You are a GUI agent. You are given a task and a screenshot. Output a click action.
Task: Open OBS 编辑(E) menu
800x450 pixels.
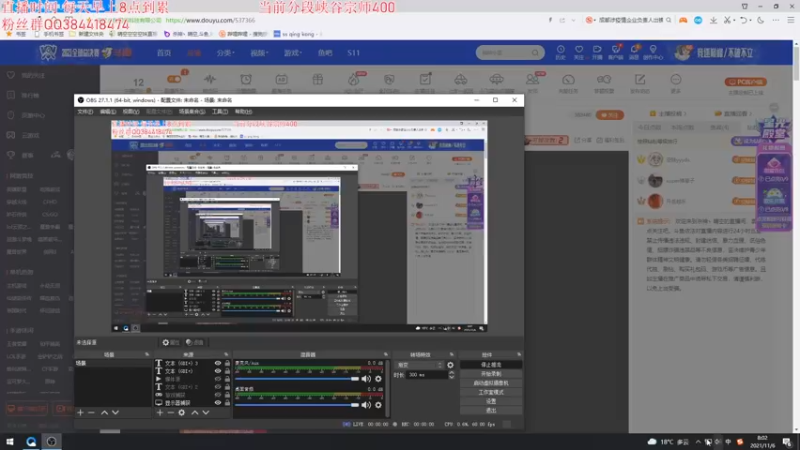pos(108,111)
